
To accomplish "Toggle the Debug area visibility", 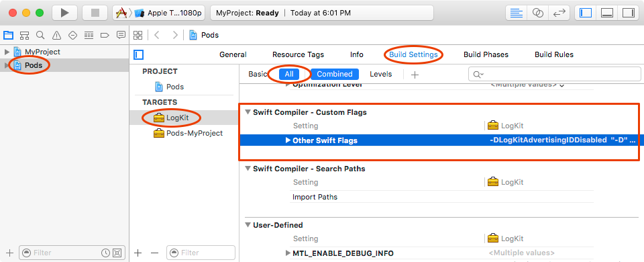I will pos(607,13).
